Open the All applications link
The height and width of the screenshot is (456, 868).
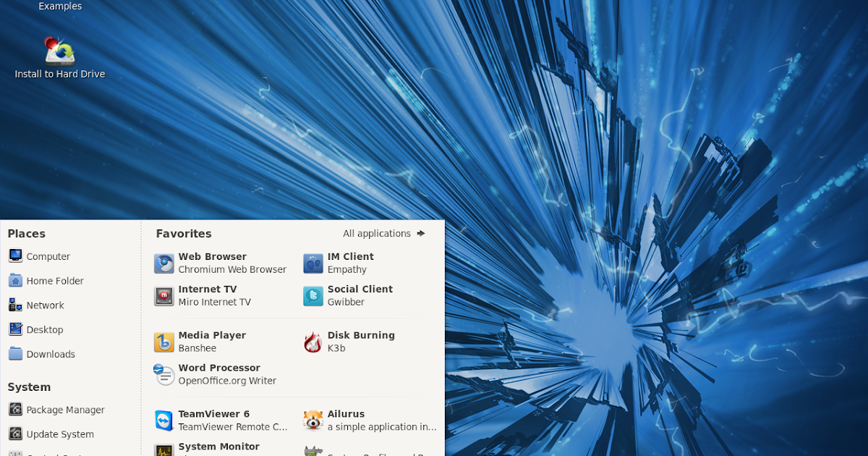377,233
